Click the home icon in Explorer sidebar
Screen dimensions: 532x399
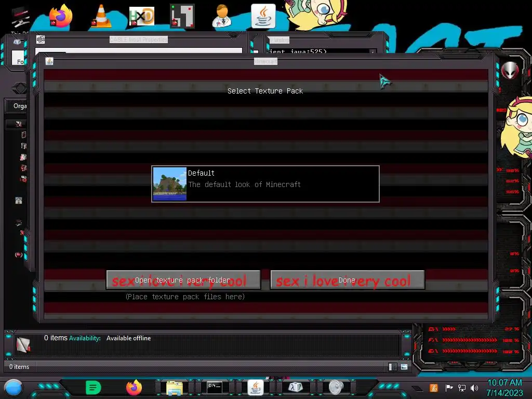(19, 201)
